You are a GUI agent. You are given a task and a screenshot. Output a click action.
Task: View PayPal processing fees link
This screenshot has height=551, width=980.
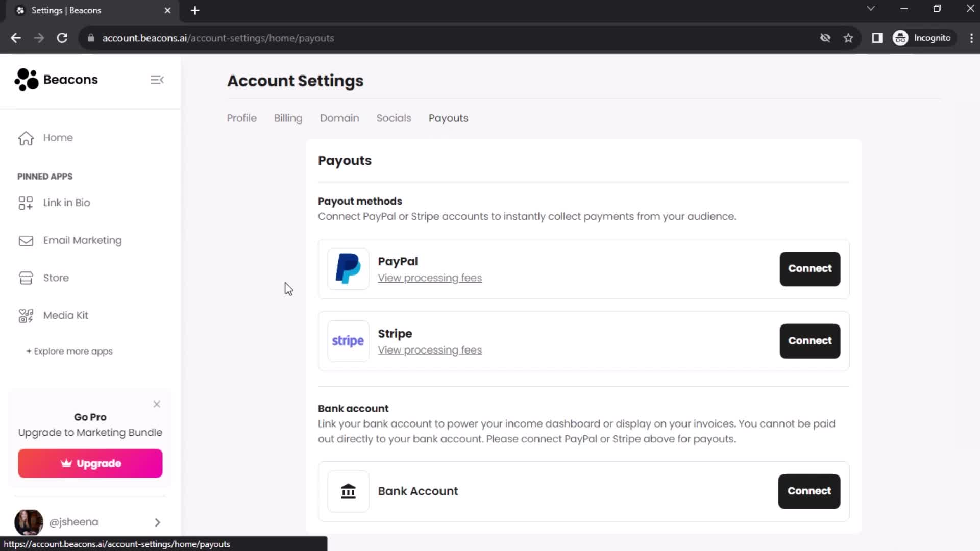point(430,278)
